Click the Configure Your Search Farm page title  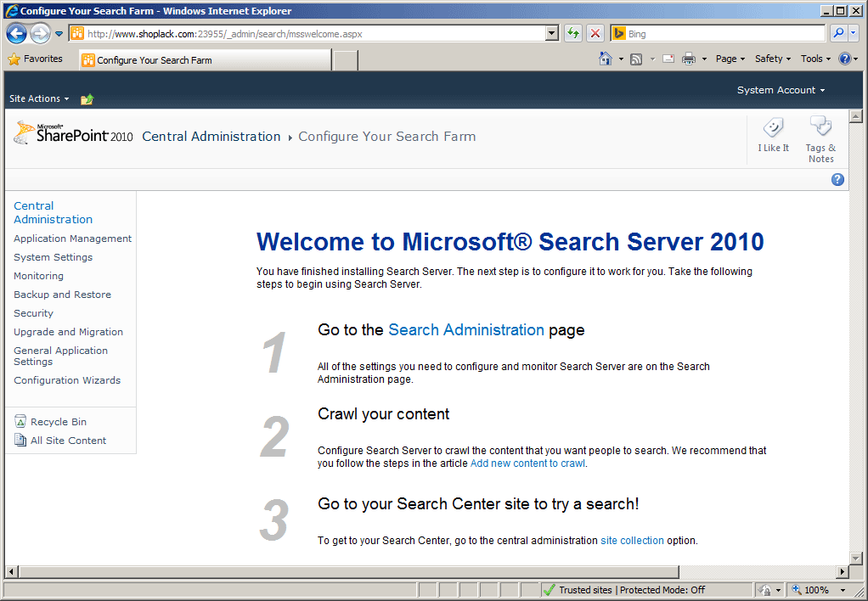tap(387, 137)
